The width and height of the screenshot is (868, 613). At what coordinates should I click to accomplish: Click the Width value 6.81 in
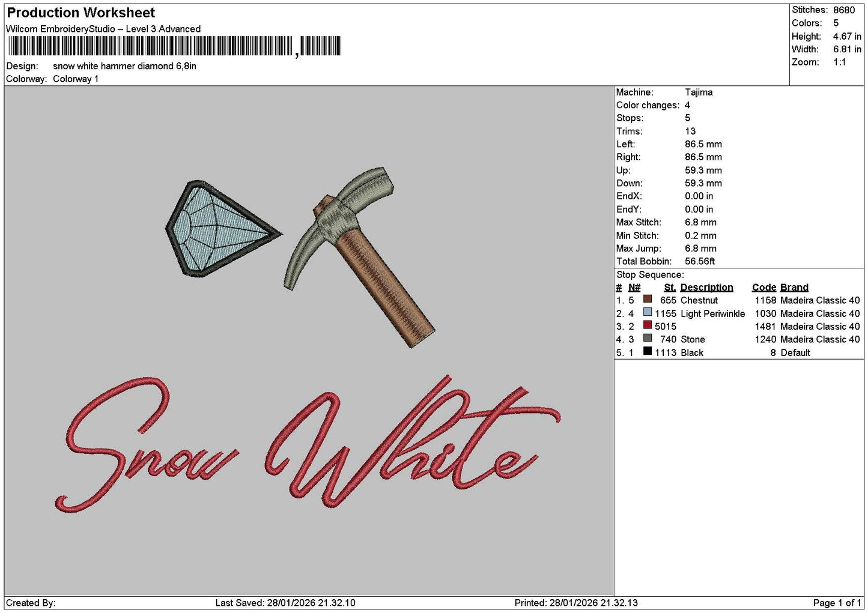coord(847,49)
